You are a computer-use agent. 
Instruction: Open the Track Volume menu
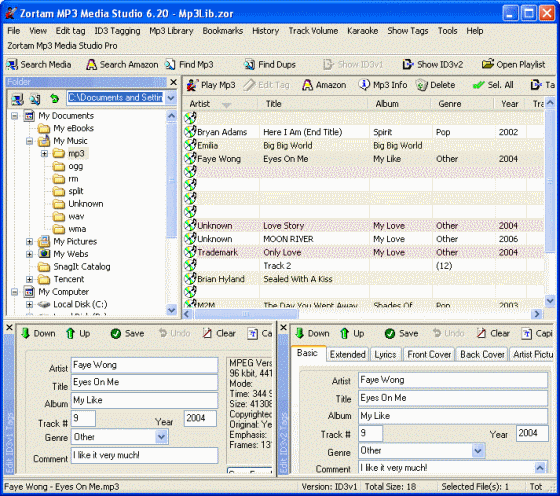point(313,31)
